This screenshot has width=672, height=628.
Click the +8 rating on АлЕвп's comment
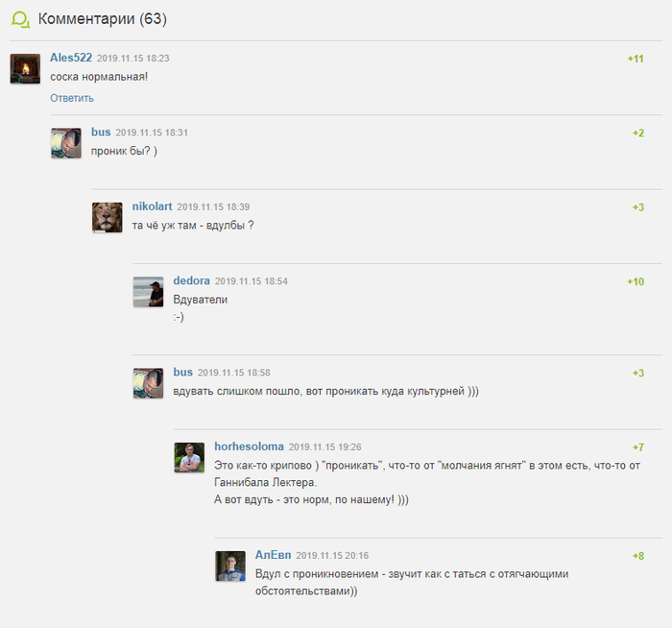coord(638,556)
